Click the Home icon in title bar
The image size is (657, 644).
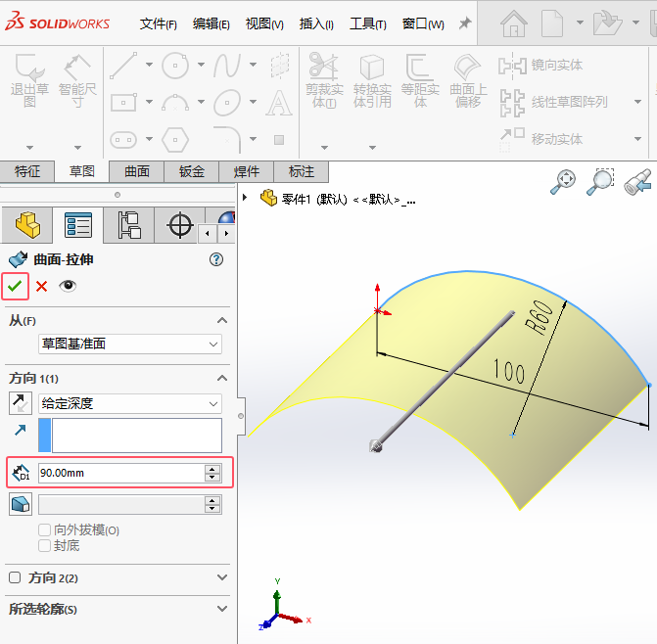514,23
